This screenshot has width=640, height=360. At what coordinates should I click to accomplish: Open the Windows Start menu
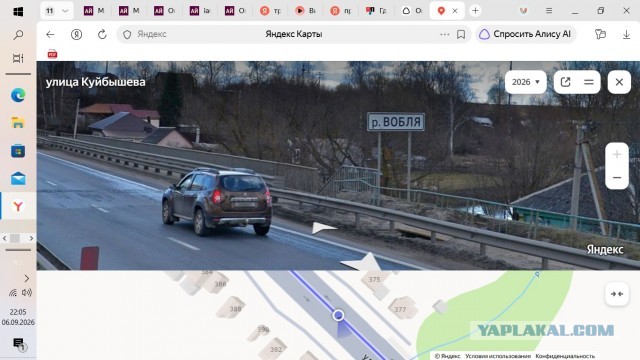[x=18, y=11]
